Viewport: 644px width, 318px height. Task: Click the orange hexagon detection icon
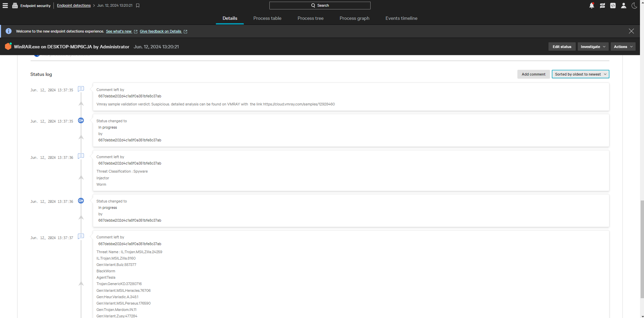point(8,46)
